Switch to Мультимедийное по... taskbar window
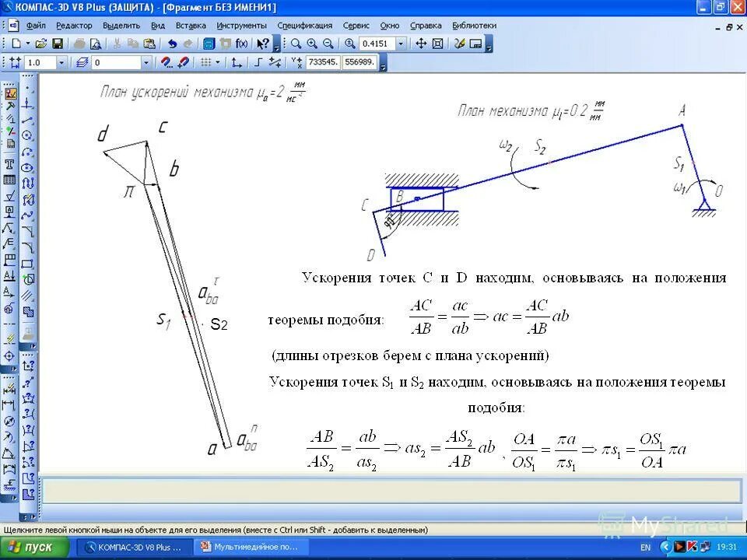 [x=252, y=548]
